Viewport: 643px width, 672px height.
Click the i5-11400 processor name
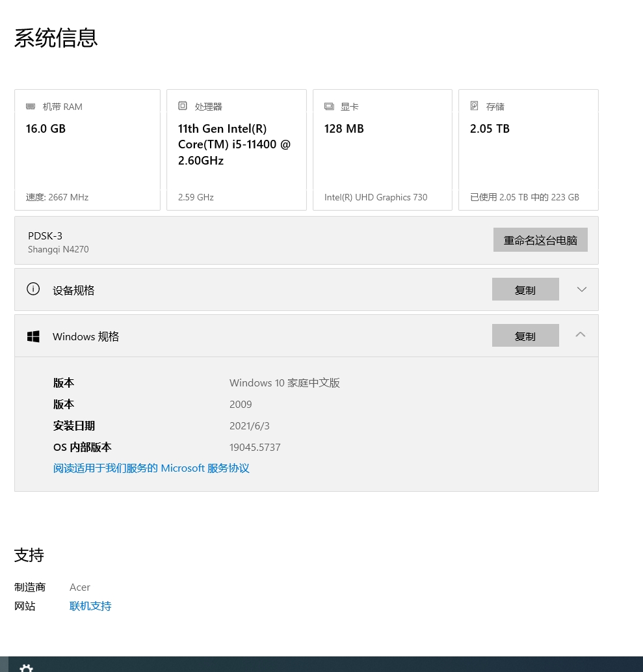[234, 144]
